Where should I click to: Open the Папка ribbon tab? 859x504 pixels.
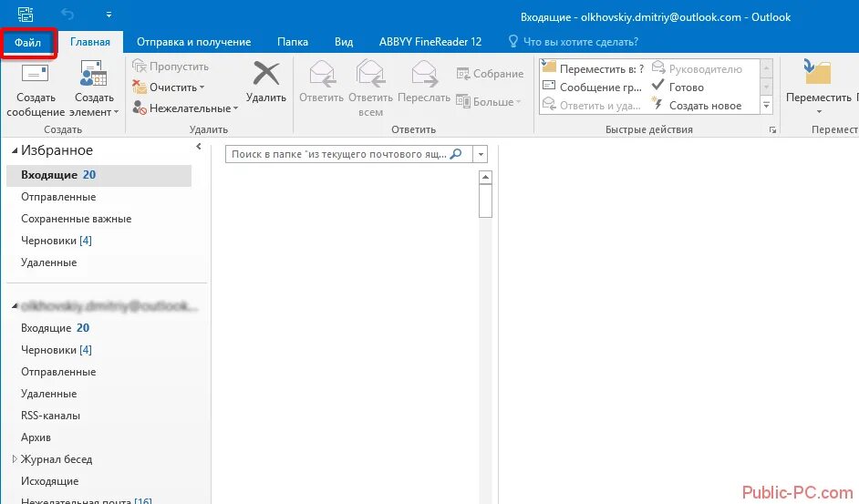tap(292, 42)
